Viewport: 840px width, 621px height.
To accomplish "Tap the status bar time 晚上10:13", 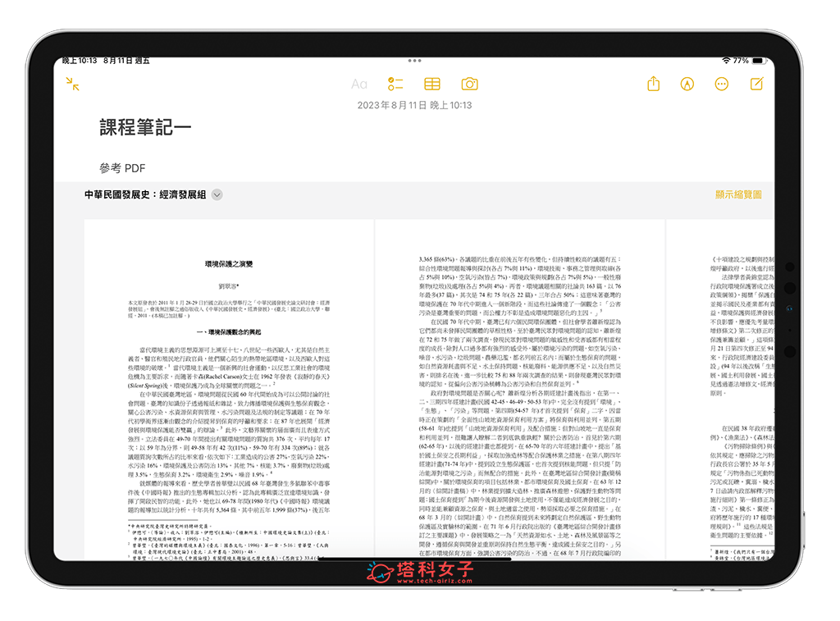I will [x=80, y=61].
